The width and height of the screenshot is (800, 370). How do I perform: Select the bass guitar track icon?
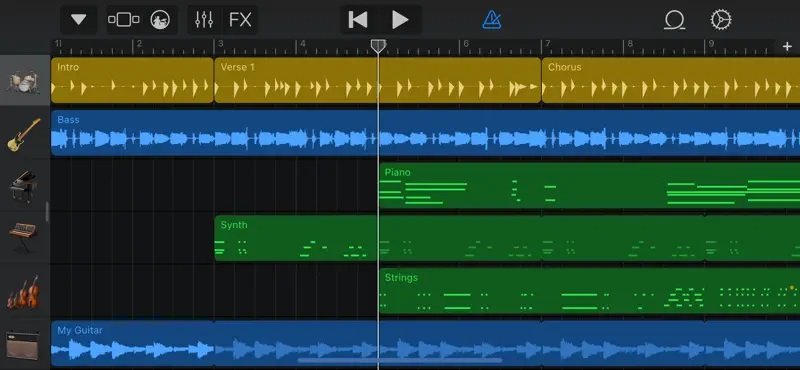coord(24,135)
